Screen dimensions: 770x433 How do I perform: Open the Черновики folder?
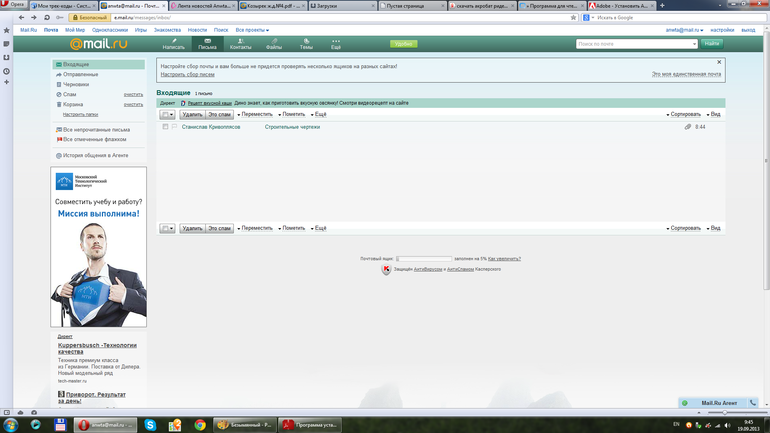coord(76,84)
